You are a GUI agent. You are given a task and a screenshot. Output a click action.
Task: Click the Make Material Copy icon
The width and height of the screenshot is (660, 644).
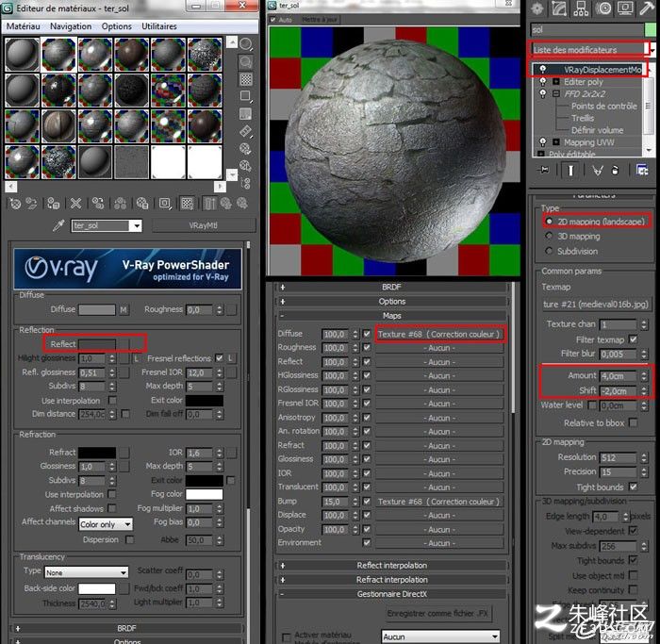click(98, 204)
